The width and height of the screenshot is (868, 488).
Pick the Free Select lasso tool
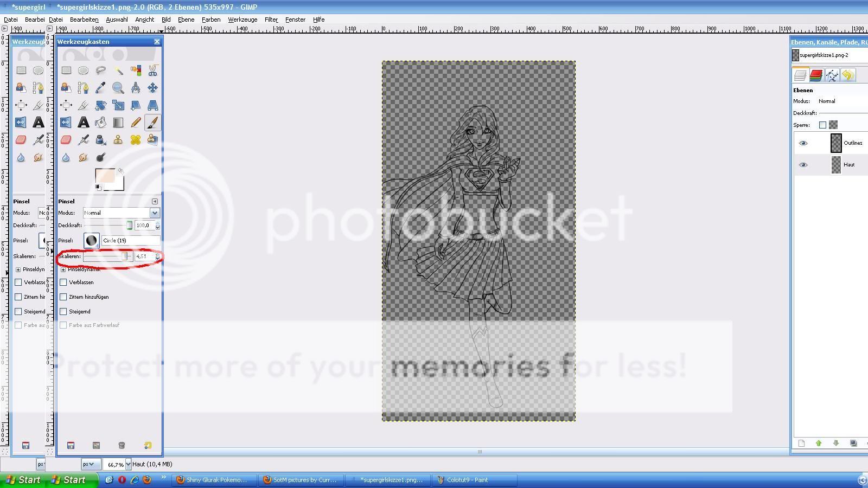pyautogui.click(x=101, y=70)
